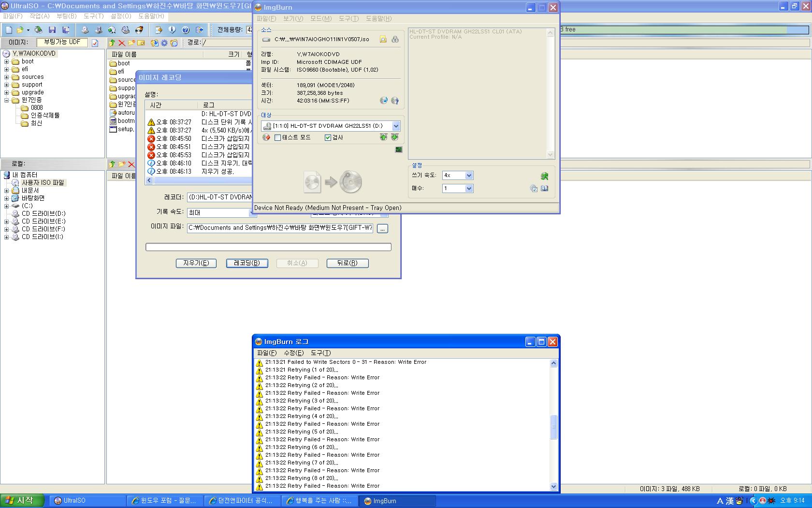Click ImgBurn small green graph monitor icon
Image resolution: width=812 pixels, height=508 pixels.
pos(399,150)
